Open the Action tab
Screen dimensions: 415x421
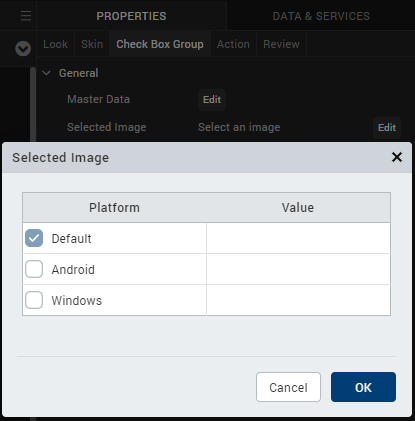click(233, 44)
